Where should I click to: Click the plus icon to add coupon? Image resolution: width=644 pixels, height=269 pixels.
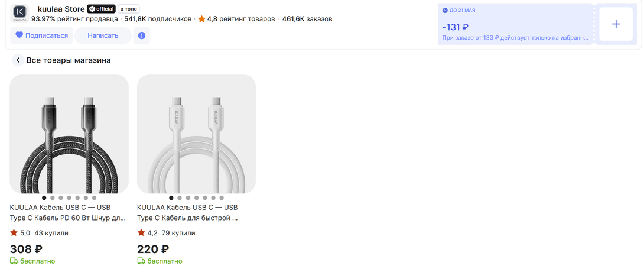616,24
